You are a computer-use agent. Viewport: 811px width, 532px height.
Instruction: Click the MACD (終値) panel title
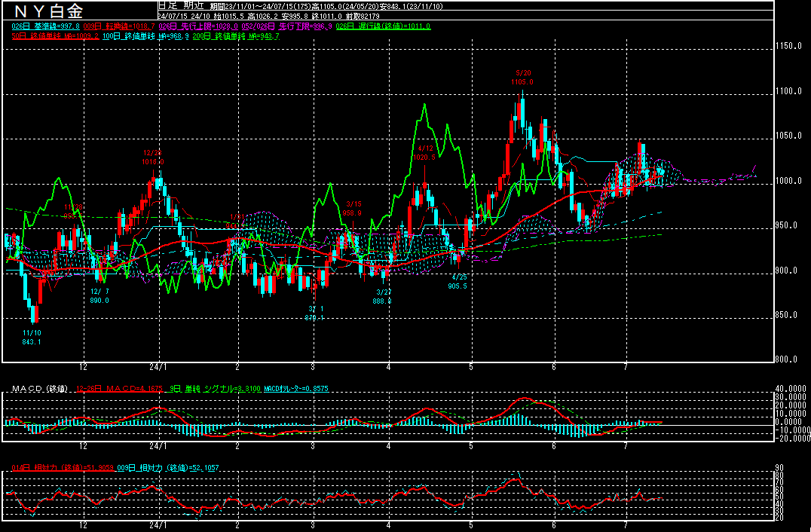[x=40, y=389]
